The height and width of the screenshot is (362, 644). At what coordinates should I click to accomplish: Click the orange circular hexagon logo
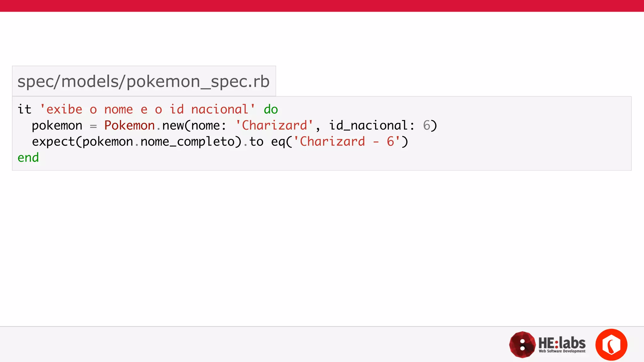611,345
